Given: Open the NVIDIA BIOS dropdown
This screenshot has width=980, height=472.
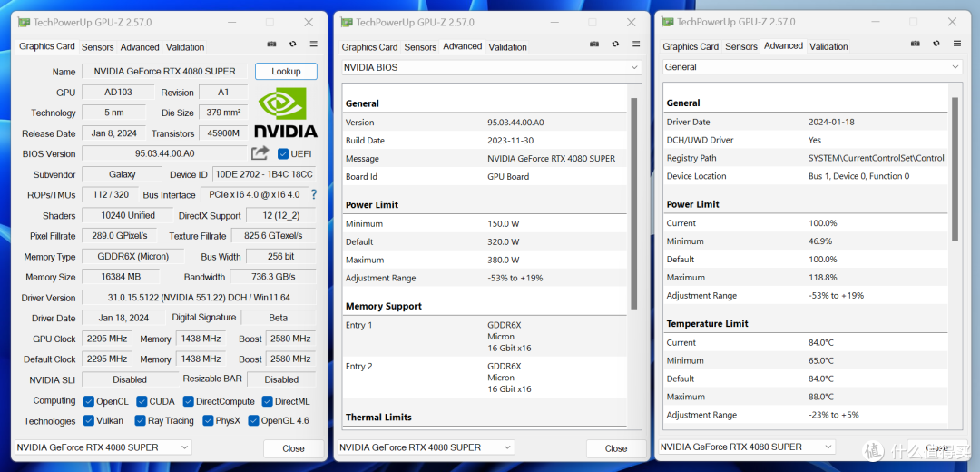Looking at the screenshot, I should 491,67.
